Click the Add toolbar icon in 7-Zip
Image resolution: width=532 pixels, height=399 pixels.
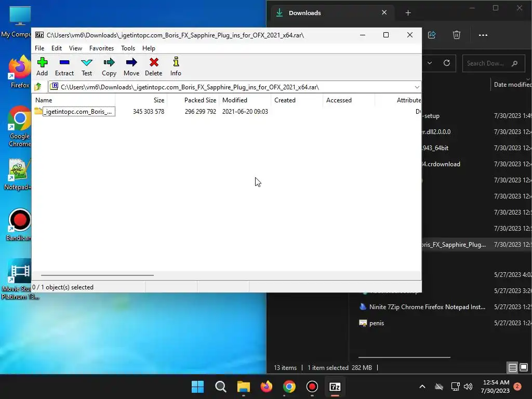click(42, 66)
